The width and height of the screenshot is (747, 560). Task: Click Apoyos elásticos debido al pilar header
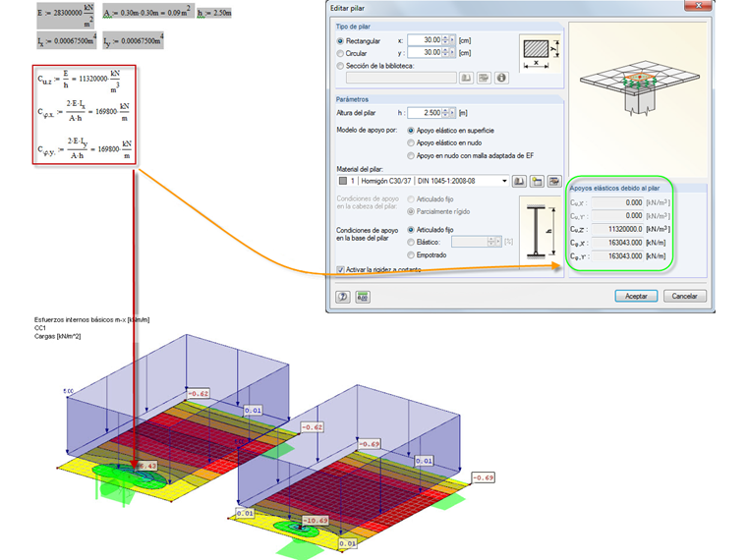(x=614, y=188)
